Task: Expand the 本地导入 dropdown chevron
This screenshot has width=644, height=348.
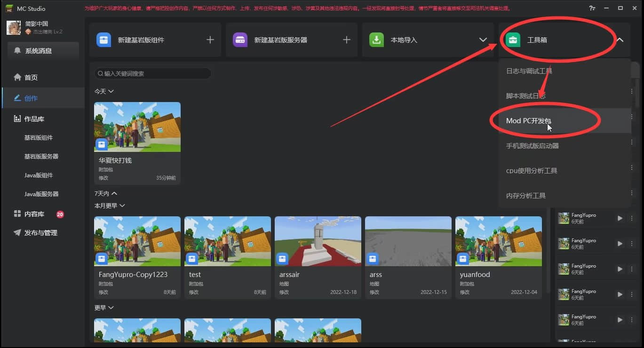Action: point(483,40)
